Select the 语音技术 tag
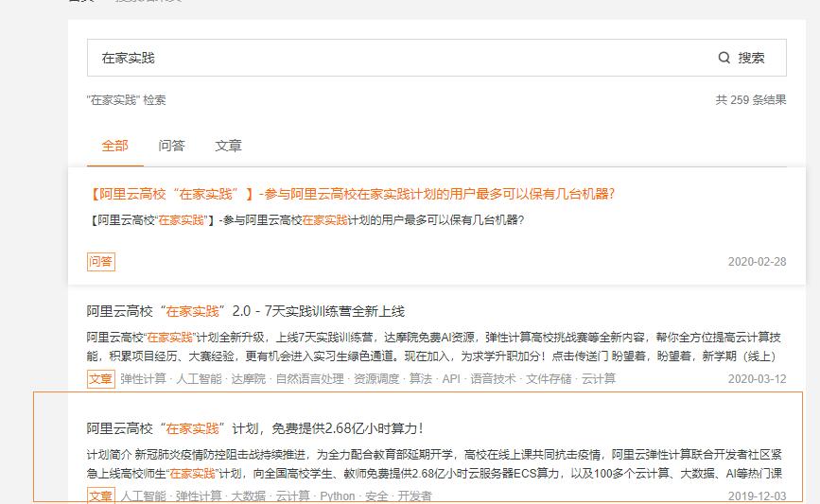The image size is (820, 504). [493, 378]
